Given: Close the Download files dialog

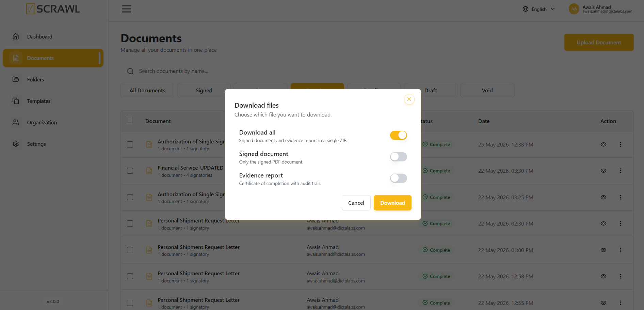Looking at the screenshot, I should 409,99.
